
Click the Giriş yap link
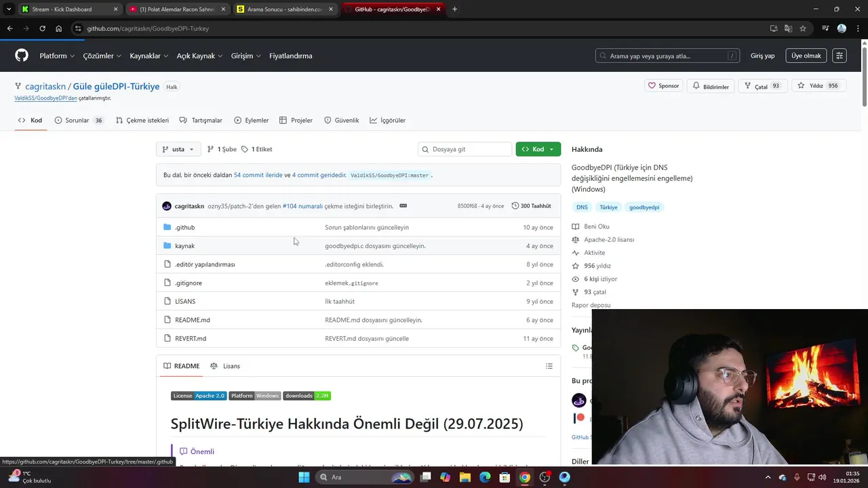(762, 56)
